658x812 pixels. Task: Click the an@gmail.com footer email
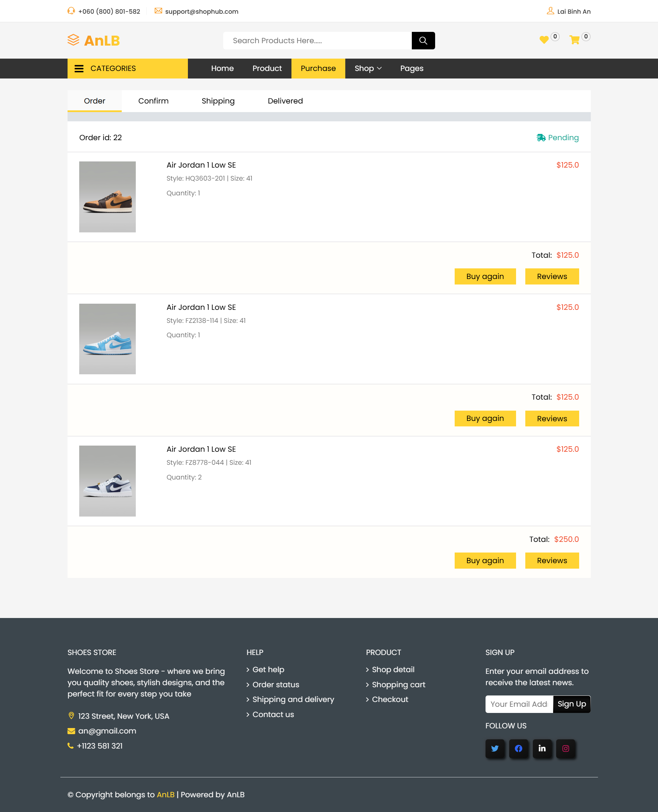107,731
